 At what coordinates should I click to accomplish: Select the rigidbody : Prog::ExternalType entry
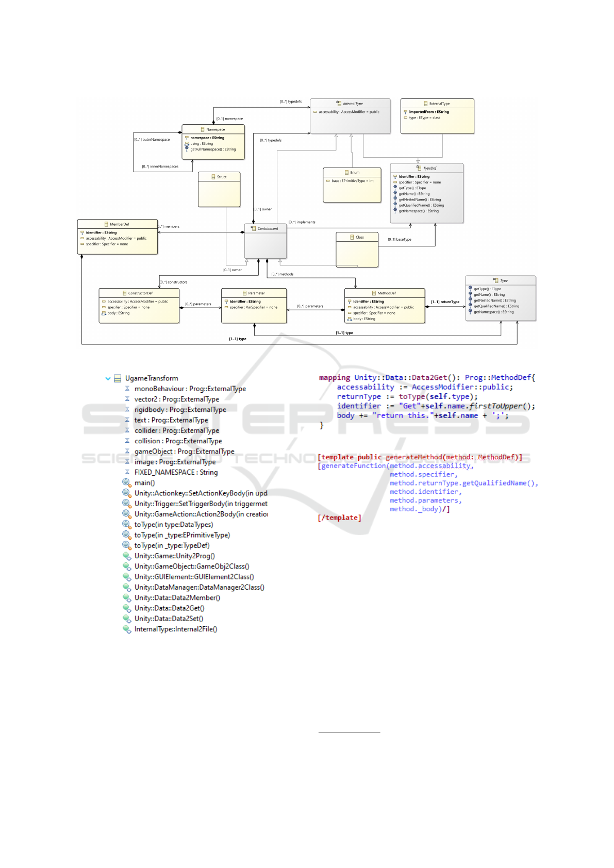pos(180,410)
